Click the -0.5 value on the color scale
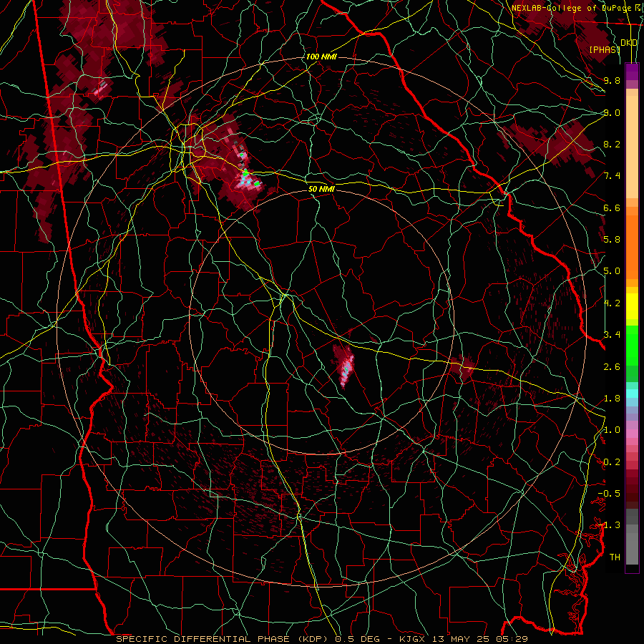This screenshot has height=644, width=644. (609, 493)
